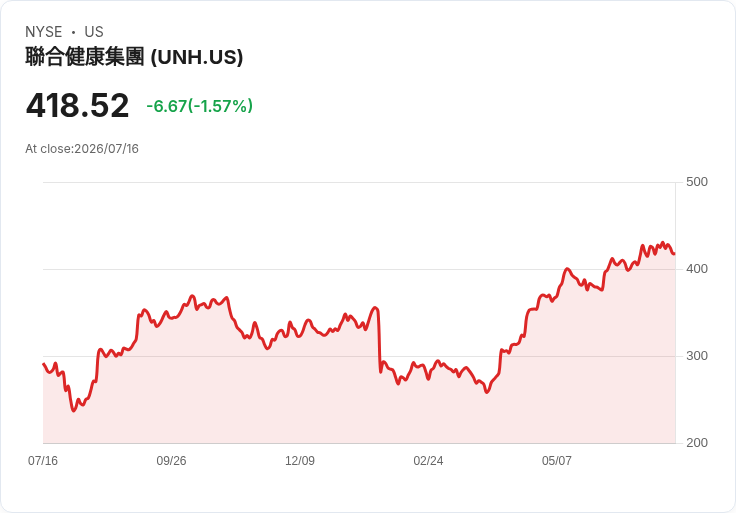736x513 pixels.
Task: Click the At close 2026/07/16 timestamp
Action: click(x=82, y=149)
